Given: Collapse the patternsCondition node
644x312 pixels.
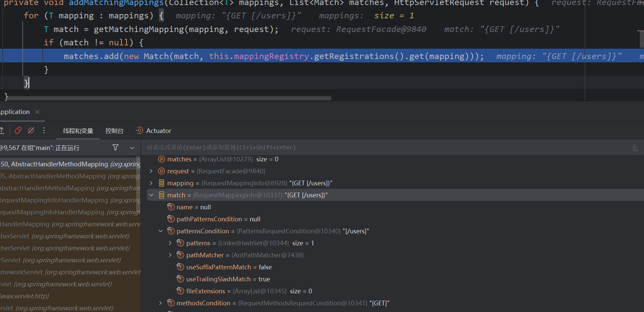Looking at the screenshot, I should click(161, 231).
